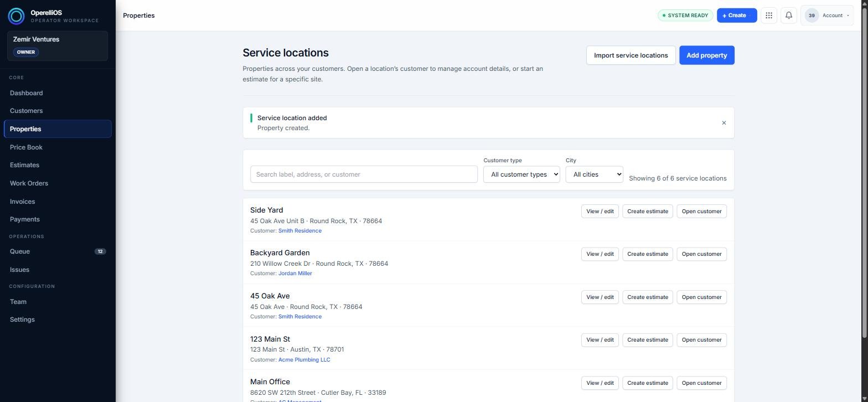Open Customers in the sidebar

[58, 111]
